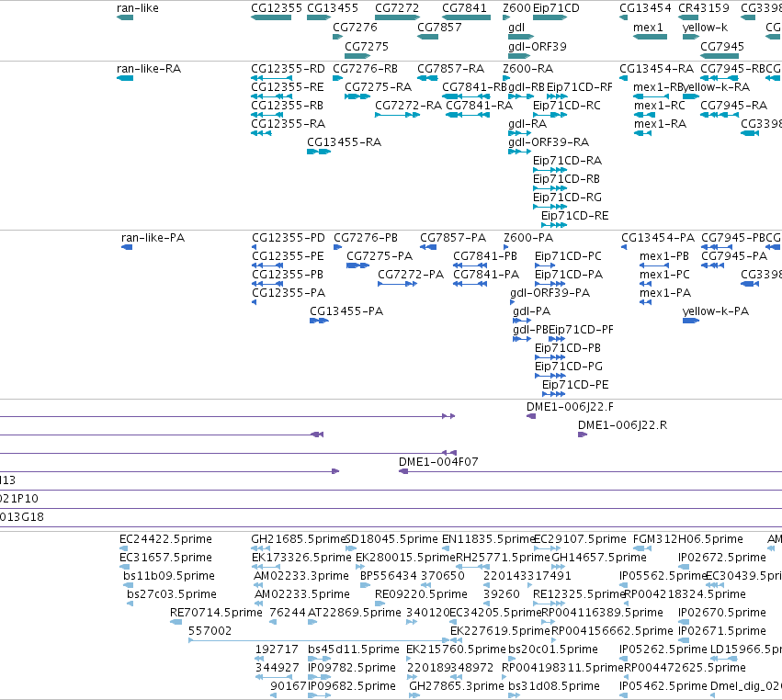This screenshot has height=700, width=782.
Task: Click EST FGM312H06.5prime label
Action: tap(687, 539)
